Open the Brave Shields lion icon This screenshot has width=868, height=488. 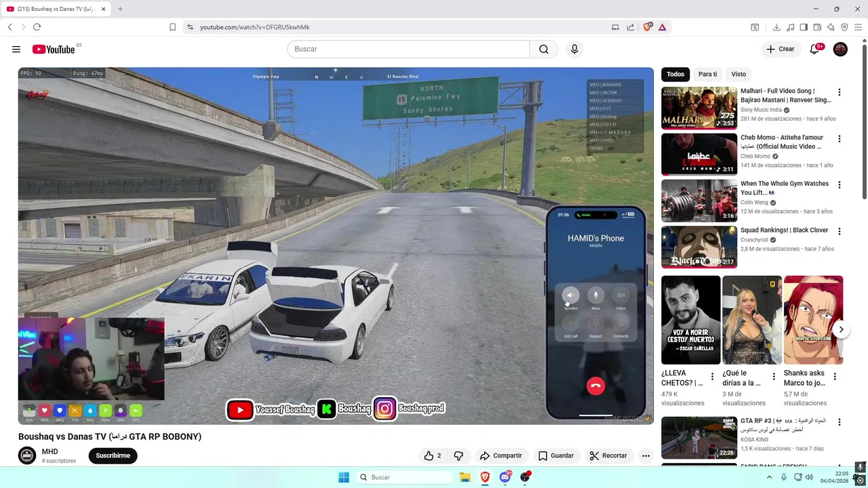point(648,27)
